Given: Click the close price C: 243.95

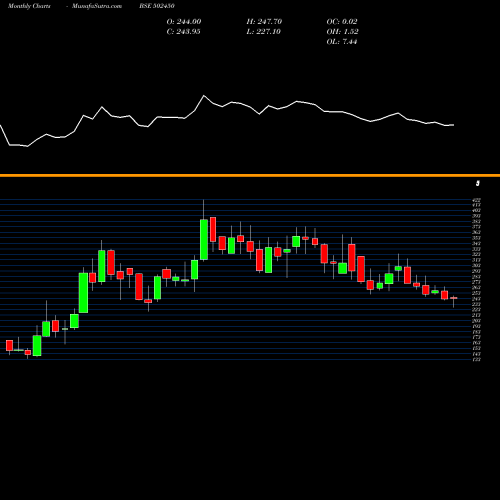Looking at the screenshot, I should [x=183, y=31].
